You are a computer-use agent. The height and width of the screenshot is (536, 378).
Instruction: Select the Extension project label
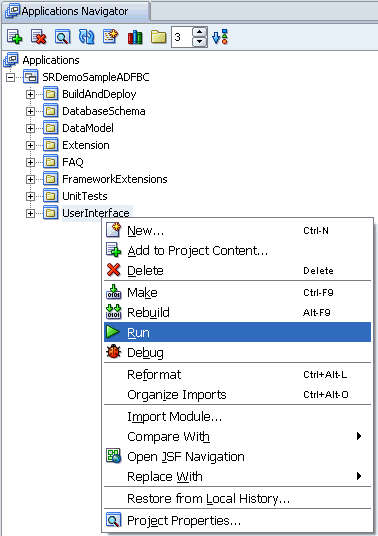click(x=86, y=145)
